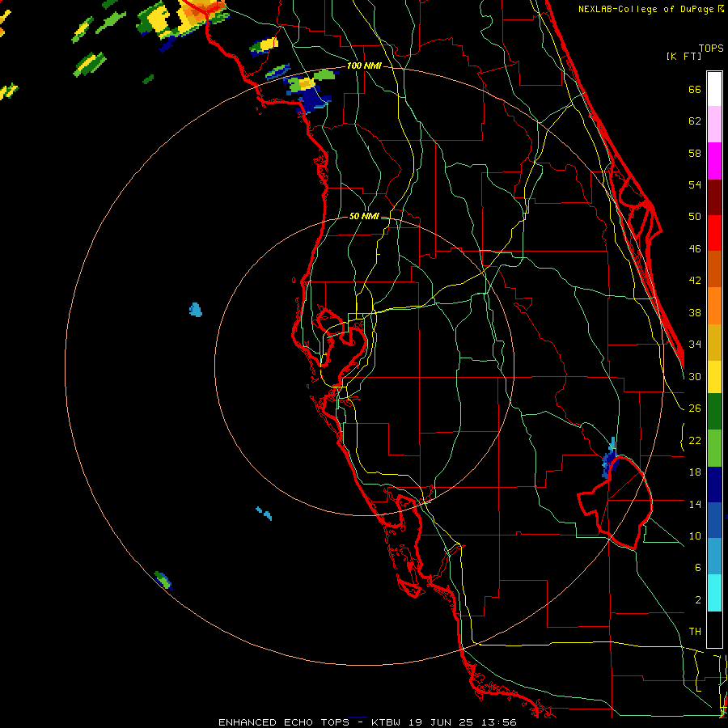Click the light blue 6K ft legend swatch
The width and height of the screenshot is (728, 728).
click(x=714, y=557)
